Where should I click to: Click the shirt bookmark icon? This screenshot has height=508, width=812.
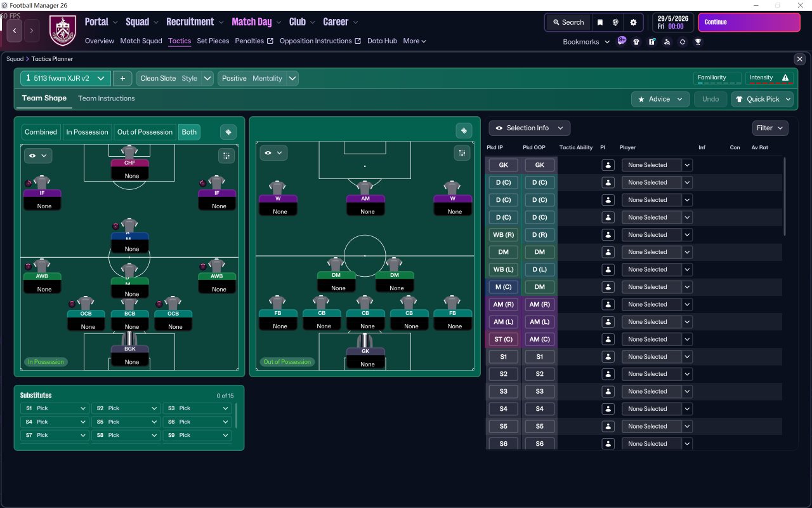tap(636, 42)
